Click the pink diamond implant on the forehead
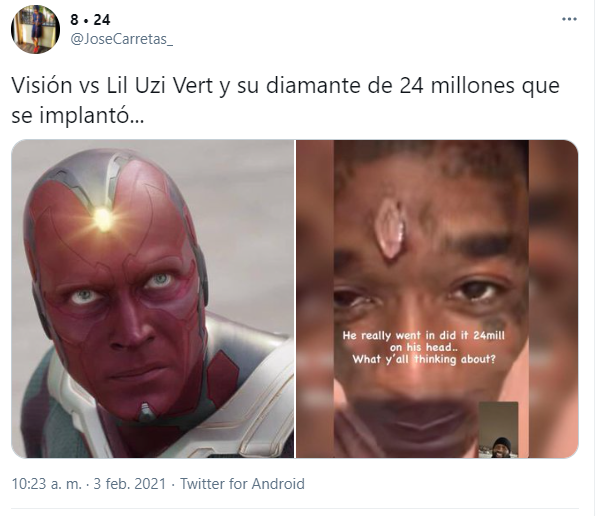Image resolution: width=596 pixels, height=516 pixels. click(x=390, y=228)
